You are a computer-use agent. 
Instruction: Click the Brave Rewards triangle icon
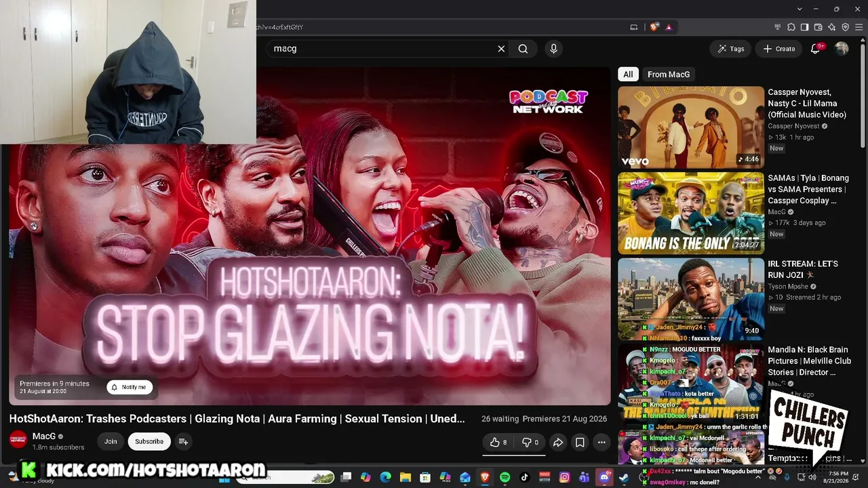[669, 27]
